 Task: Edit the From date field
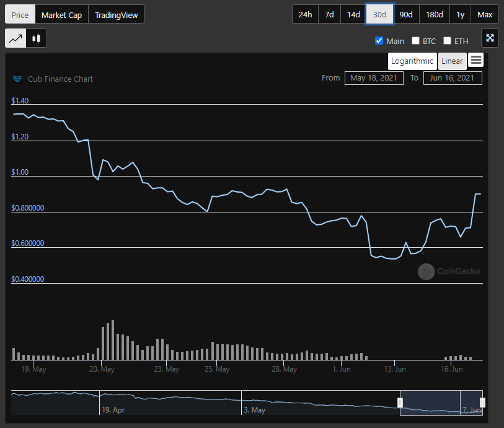coord(374,78)
